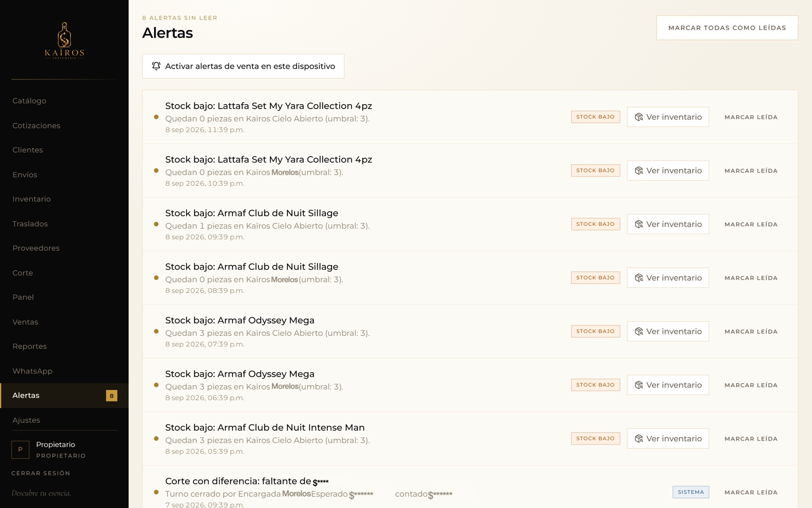
Task: Open WhatsApp in the sidebar
Action: pyautogui.click(x=32, y=371)
